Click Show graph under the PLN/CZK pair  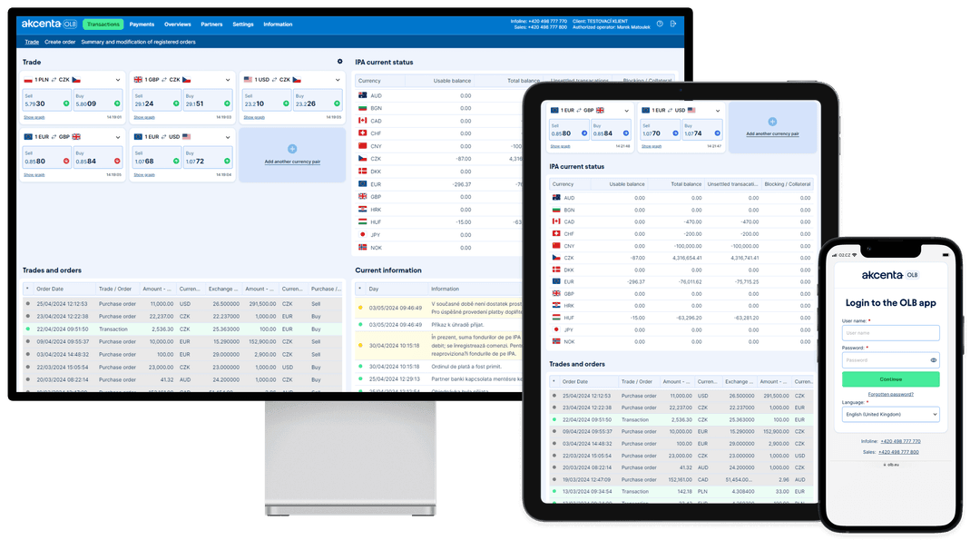[x=34, y=117]
